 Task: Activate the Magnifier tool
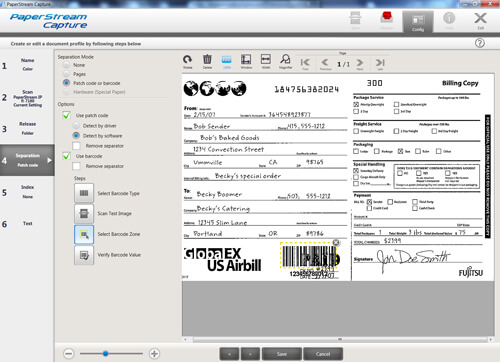coord(285,61)
